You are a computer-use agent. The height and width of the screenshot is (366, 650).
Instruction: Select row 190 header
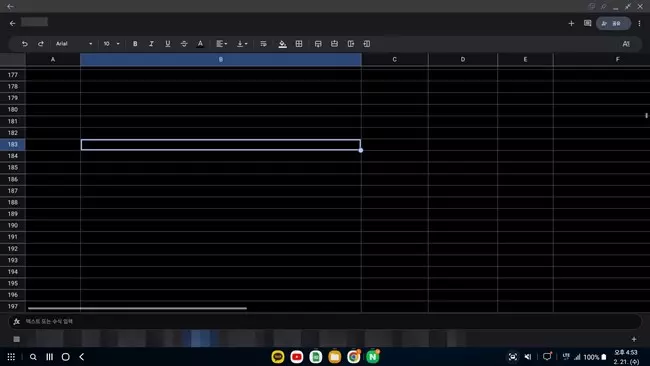[x=13, y=225]
